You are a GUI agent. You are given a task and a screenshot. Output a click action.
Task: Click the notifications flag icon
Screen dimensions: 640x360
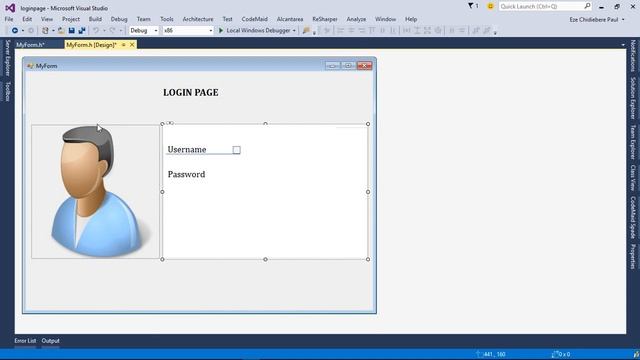click(471, 6)
